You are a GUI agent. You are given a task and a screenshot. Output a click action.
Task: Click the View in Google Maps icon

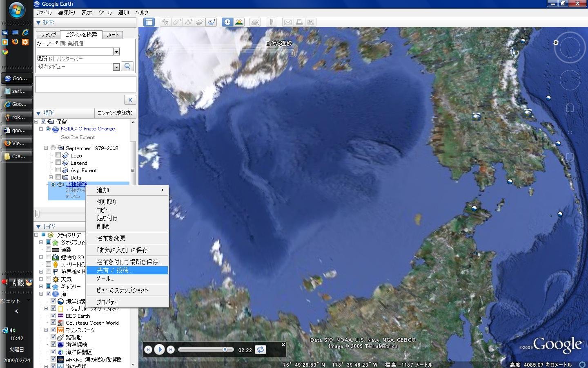pyautogui.click(x=311, y=22)
